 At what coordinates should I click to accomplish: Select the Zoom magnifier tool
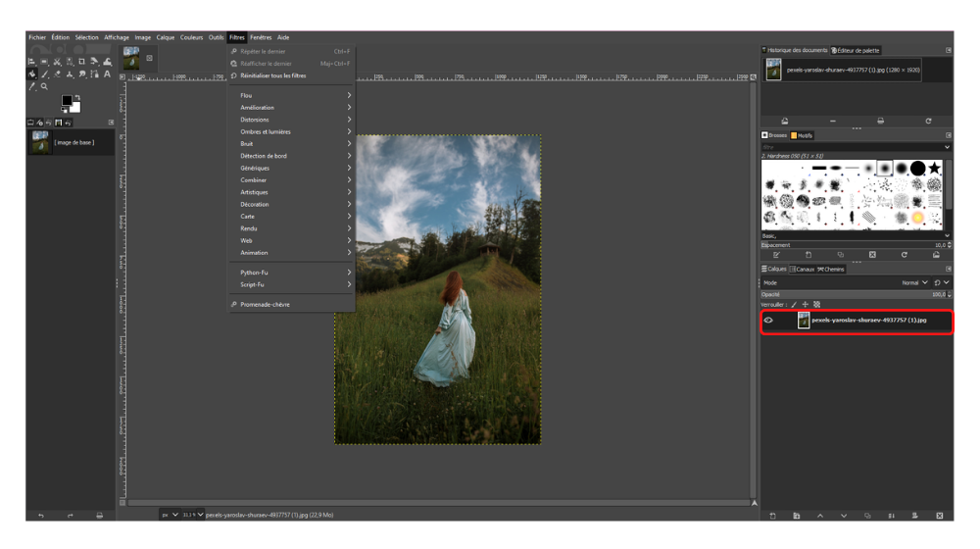tap(44, 86)
